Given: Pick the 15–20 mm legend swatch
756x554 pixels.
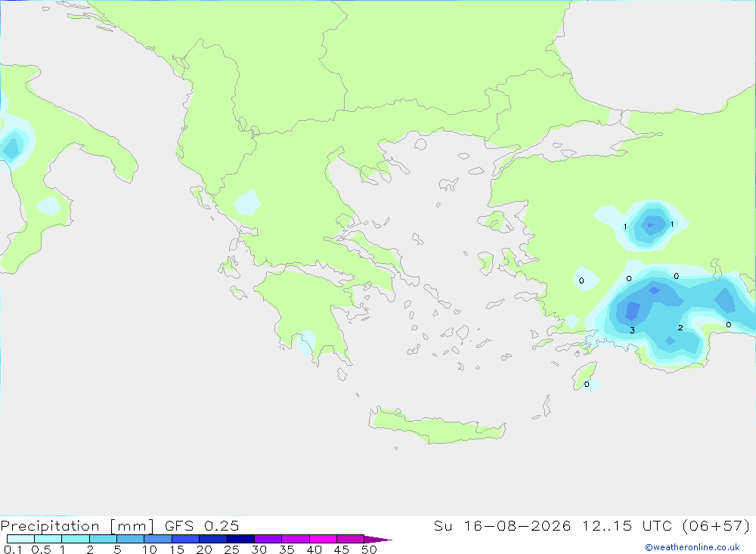Looking at the screenshot, I should point(186,539).
